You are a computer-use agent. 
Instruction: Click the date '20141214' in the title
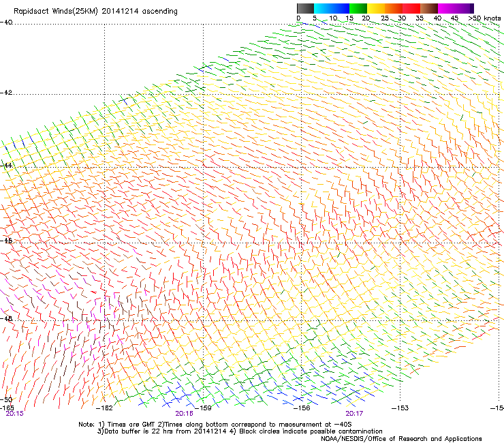(x=120, y=12)
